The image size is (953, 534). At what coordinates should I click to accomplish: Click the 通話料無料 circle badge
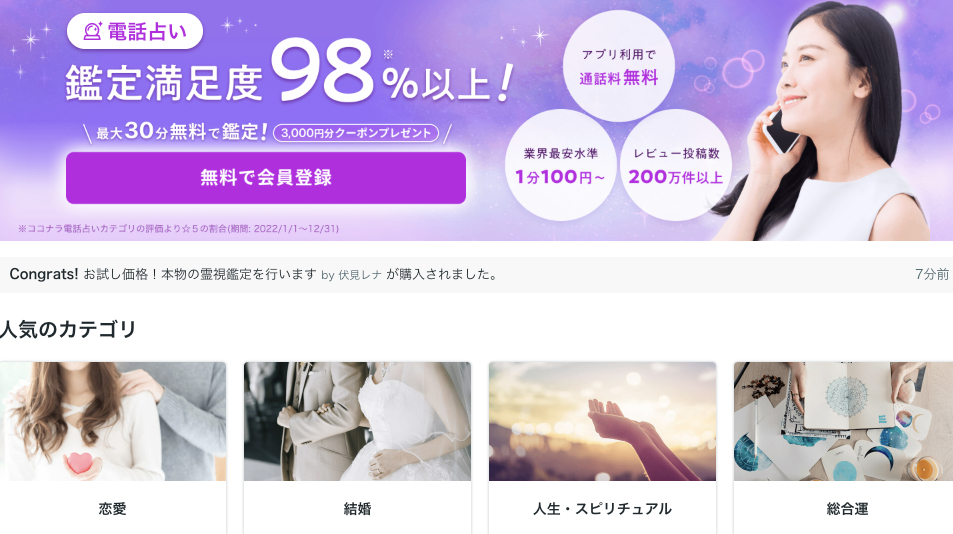click(x=619, y=66)
